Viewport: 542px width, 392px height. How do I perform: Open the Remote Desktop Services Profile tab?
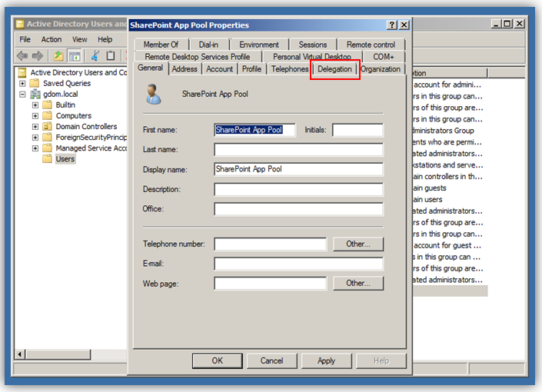point(198,56)
